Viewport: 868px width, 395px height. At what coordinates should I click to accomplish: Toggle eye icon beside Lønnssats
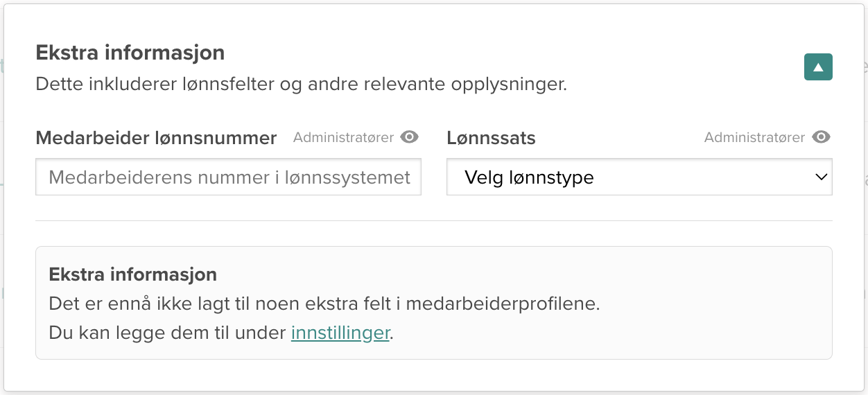tap(822, 137)
